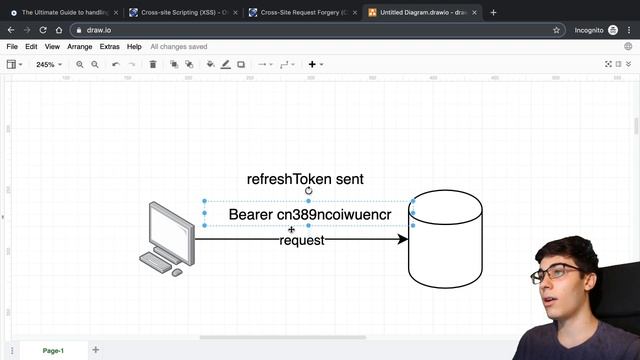
Task: Open the Extras menu
Action: (109, 47)
